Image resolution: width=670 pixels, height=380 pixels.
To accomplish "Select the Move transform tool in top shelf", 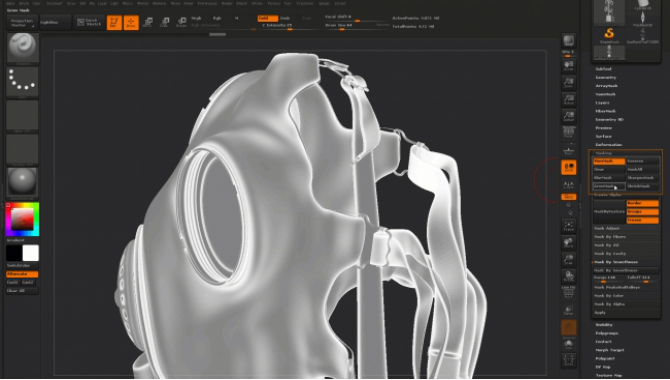I will [148, 22].
